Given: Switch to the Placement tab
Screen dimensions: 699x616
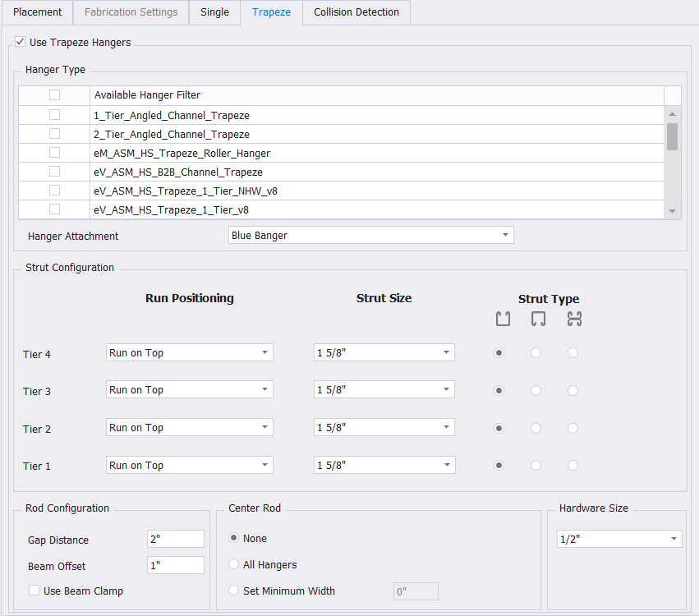Looking at the screenshot, I should (38, 12).
